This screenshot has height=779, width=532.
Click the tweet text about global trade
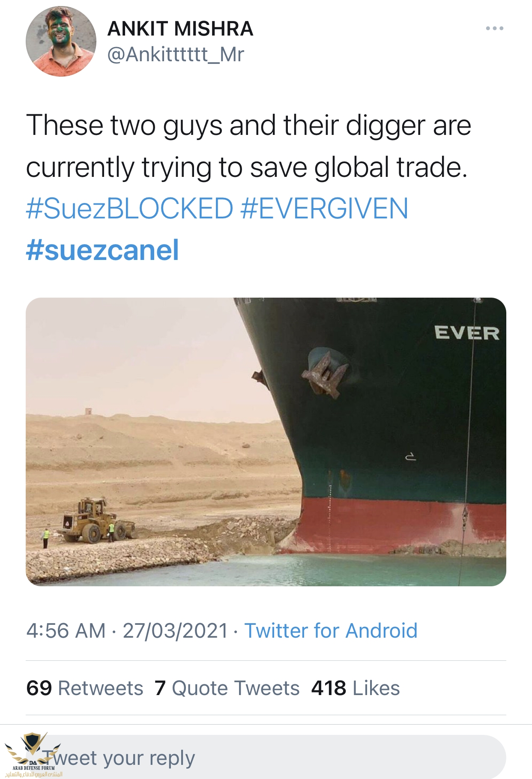(x=248, y=146)
